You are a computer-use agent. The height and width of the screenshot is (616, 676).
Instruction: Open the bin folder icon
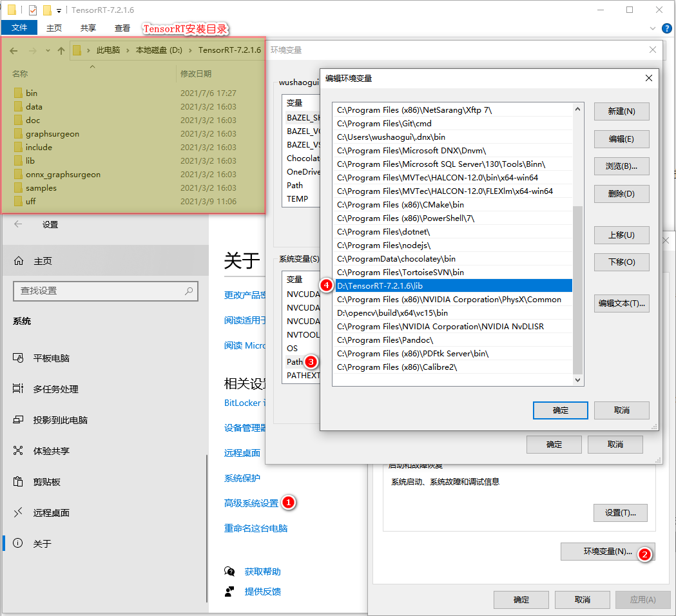(x=18, y=93)
